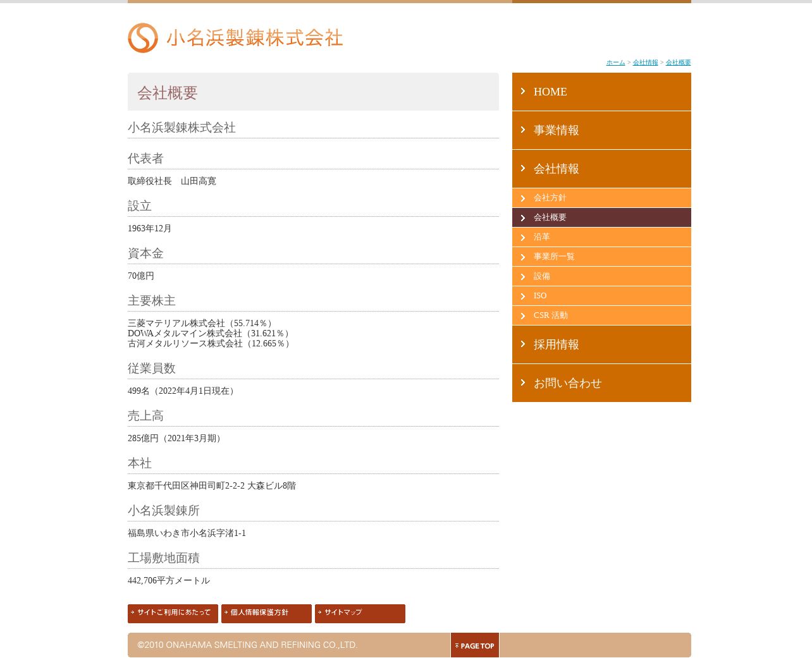
Task: Click the DOWAメタルマイン株式会社（31.621％） shareholder line
Action: click(210, 334)
